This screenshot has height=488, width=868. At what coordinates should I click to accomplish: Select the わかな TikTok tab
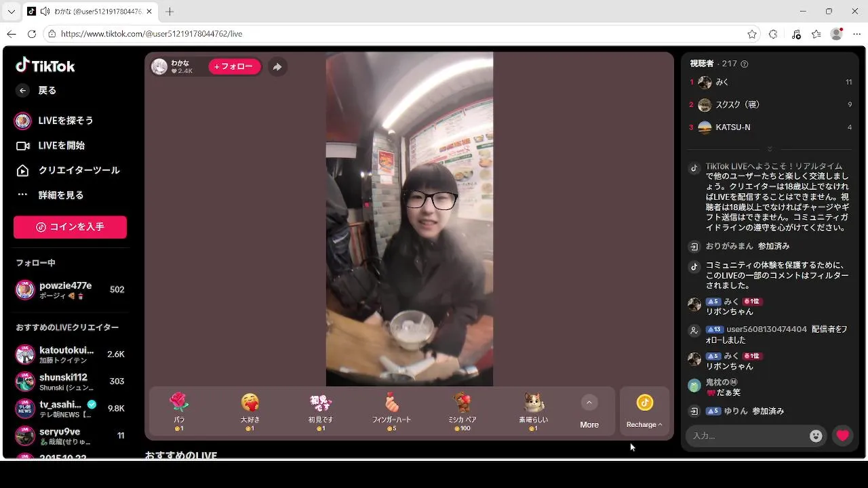(90, 12)
